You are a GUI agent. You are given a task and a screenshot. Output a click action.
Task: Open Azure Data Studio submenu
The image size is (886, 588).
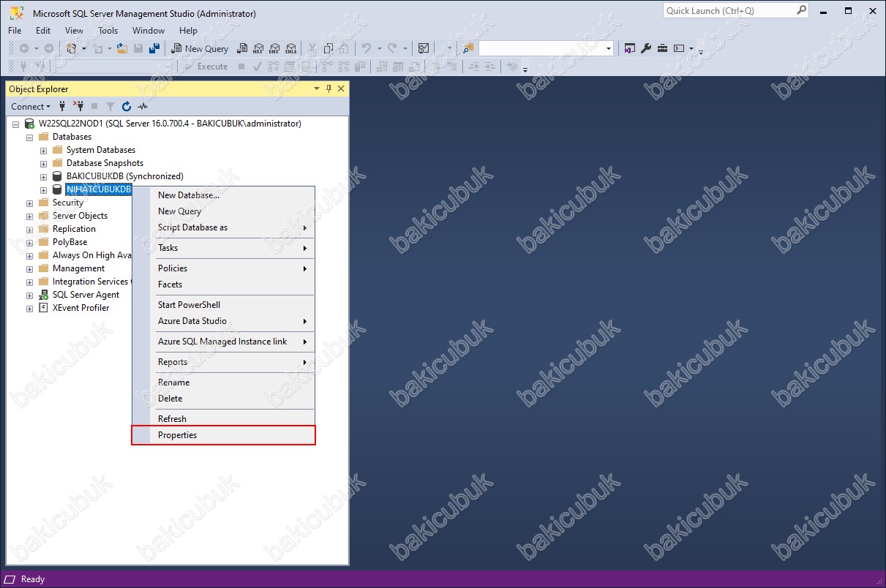223,321
